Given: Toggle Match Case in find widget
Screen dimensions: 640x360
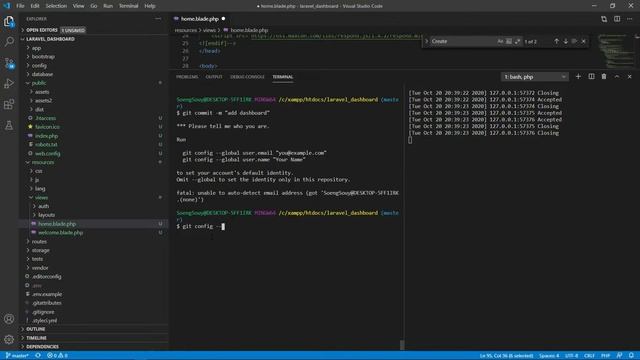Looking at the screenshot, I should pos(500,41).
